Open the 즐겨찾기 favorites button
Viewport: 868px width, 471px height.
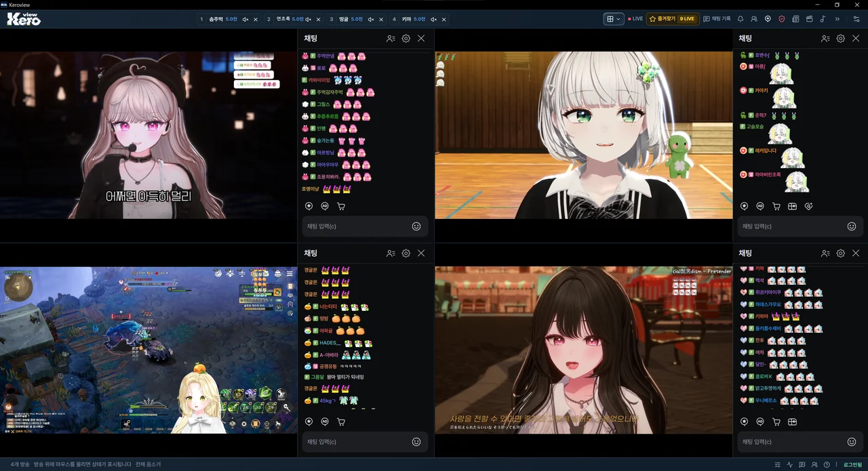point(671,19)
